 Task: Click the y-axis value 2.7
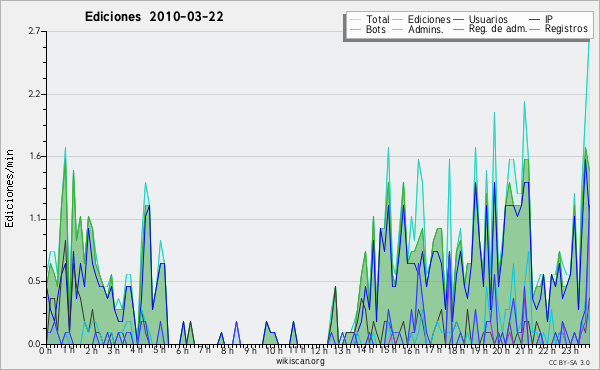point(34,31)
